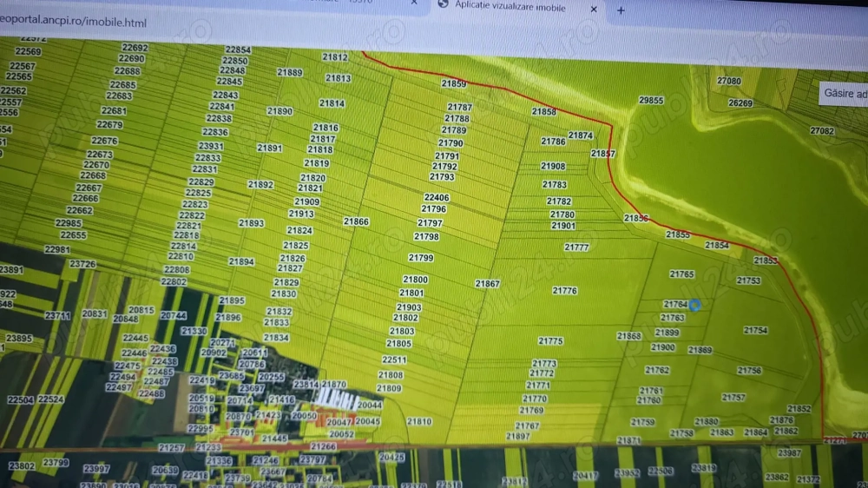Select parcel 21866 on the map

[356, 221]
